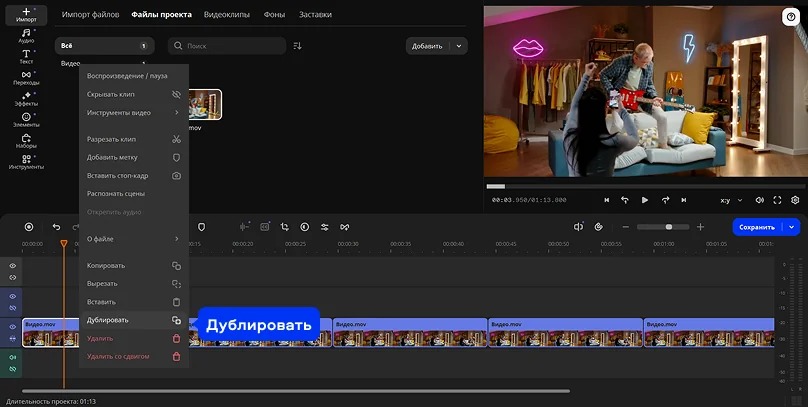The height and width of the screenshot is (407, 808).
Task: Open the Элементы stickers section
Action: (26, 120)
